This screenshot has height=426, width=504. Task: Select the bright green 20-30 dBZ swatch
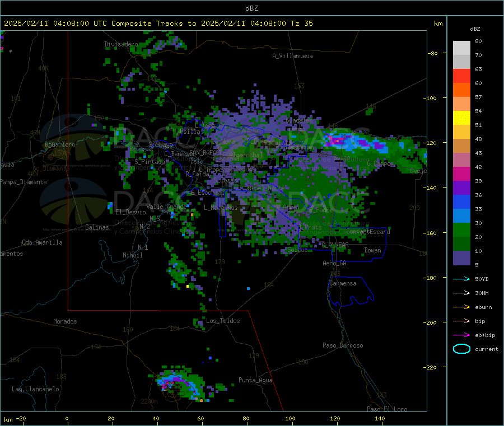point(461,230)
